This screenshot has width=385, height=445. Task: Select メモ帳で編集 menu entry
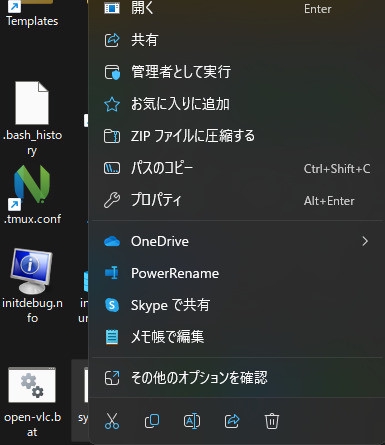pyautogui.click(x=237, y=337)
